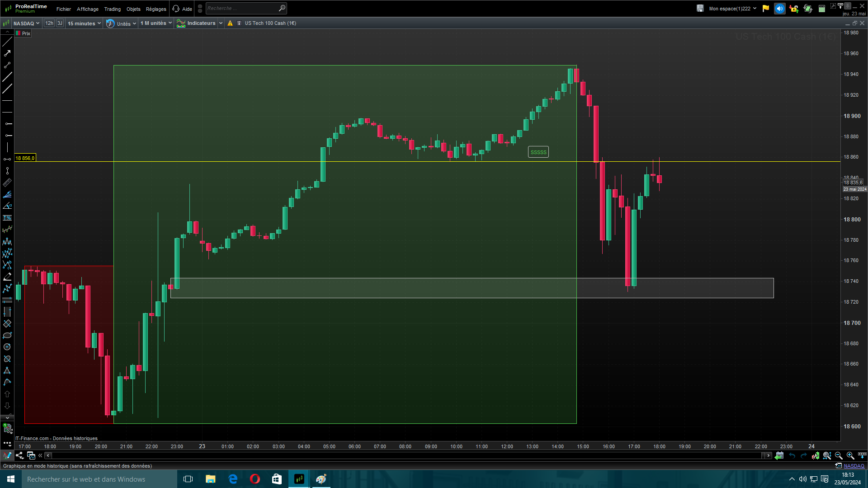Click the undo arrow icon

pos(792,455)
